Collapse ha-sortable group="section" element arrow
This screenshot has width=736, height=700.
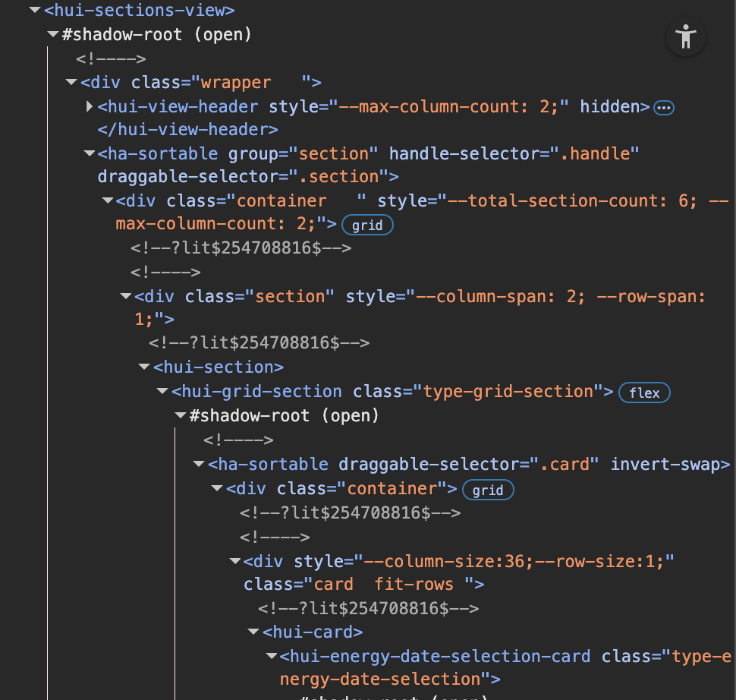point(90,153)
